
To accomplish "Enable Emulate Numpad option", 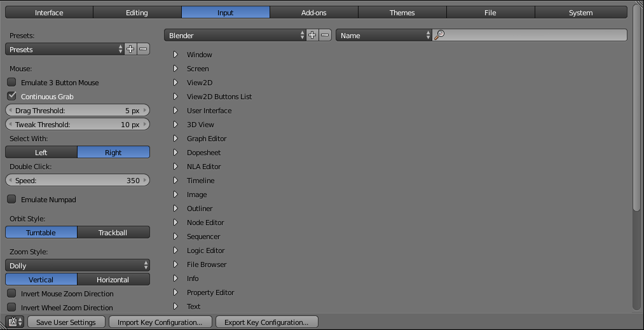I will point(11,200).
